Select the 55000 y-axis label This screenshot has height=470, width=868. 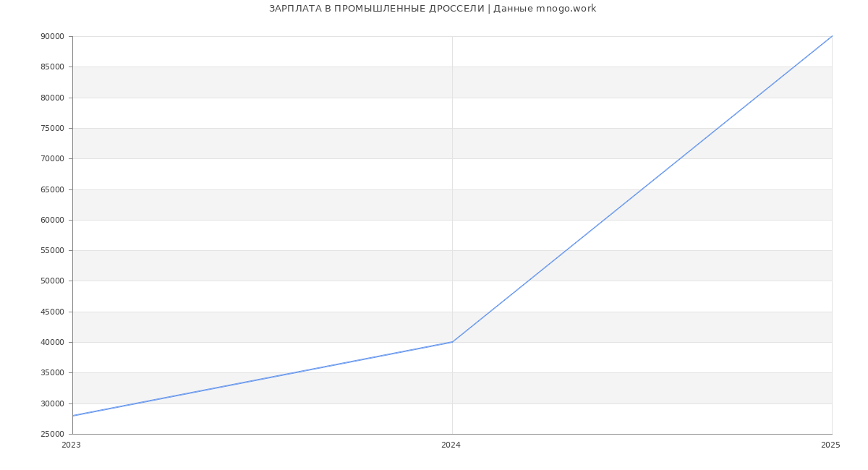pyautogui.click(x=52, y=251)
